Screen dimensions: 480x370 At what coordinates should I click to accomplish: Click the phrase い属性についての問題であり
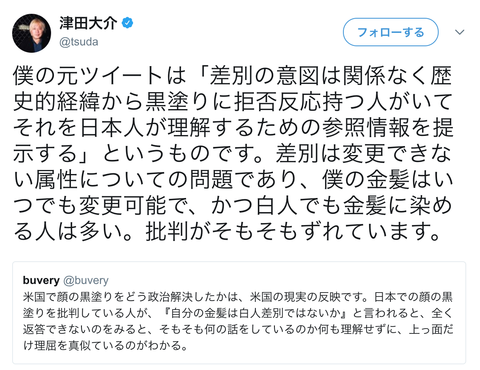pos(155,180)
